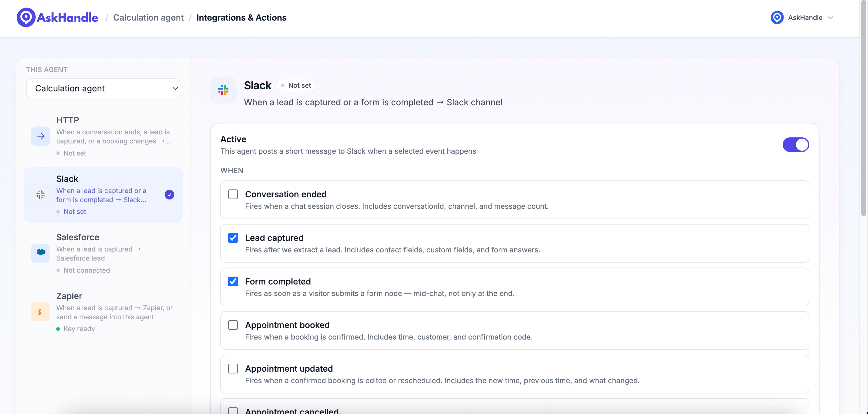Click the Not connected status under Salesforce
The image size is (868, 414).
pyautogui.click(x=87, y=270)
